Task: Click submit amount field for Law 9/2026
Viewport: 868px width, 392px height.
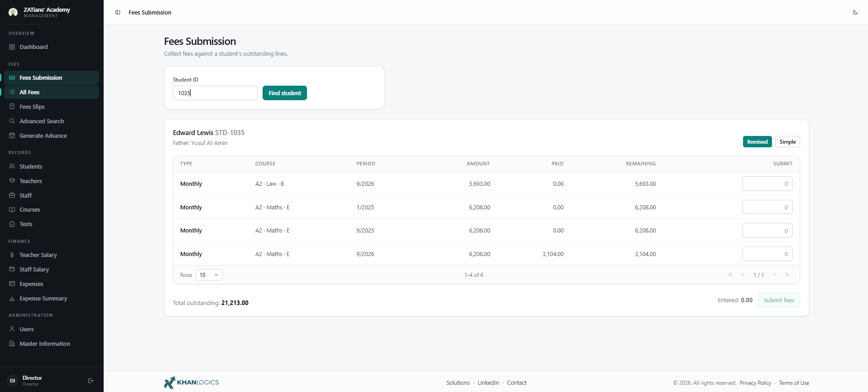Action: (767, 184)
